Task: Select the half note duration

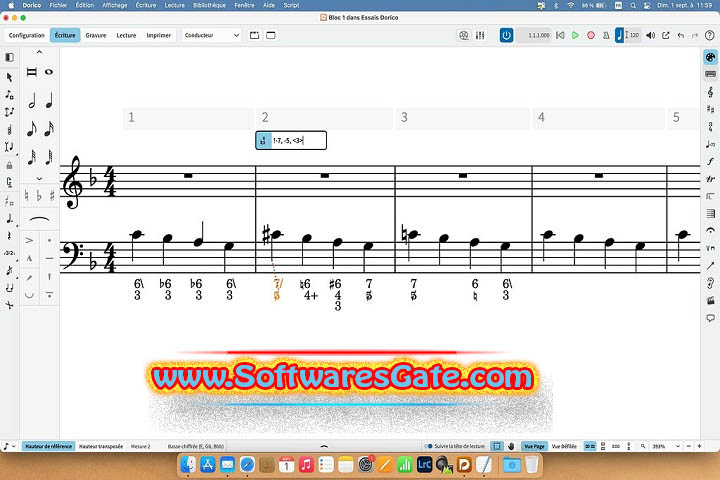Action: 32,100
